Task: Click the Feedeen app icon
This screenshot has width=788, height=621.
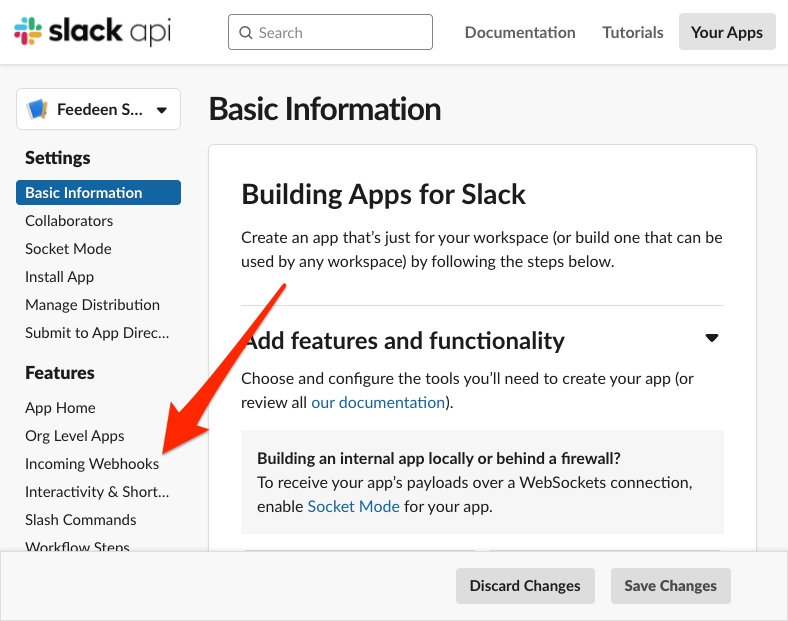Action: [38, 109]
